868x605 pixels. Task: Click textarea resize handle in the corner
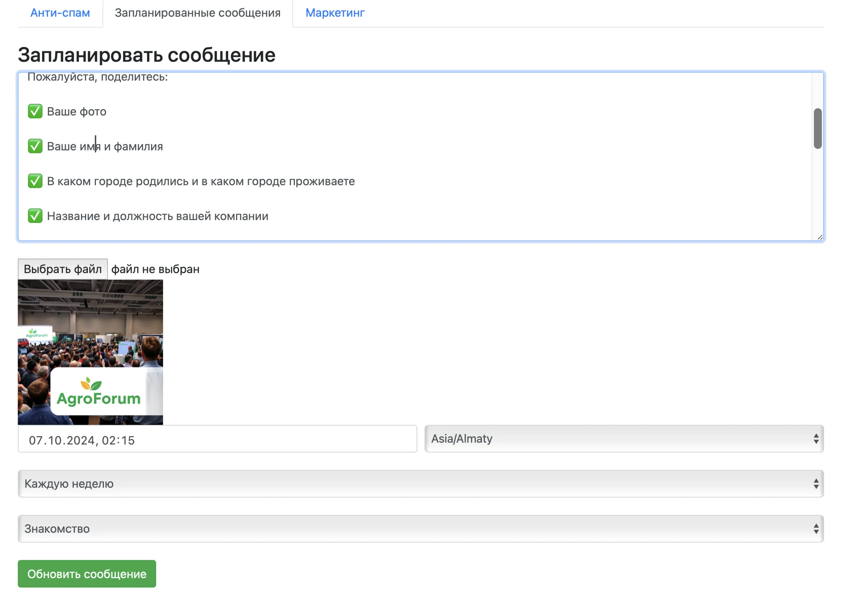tap(820, 237)
